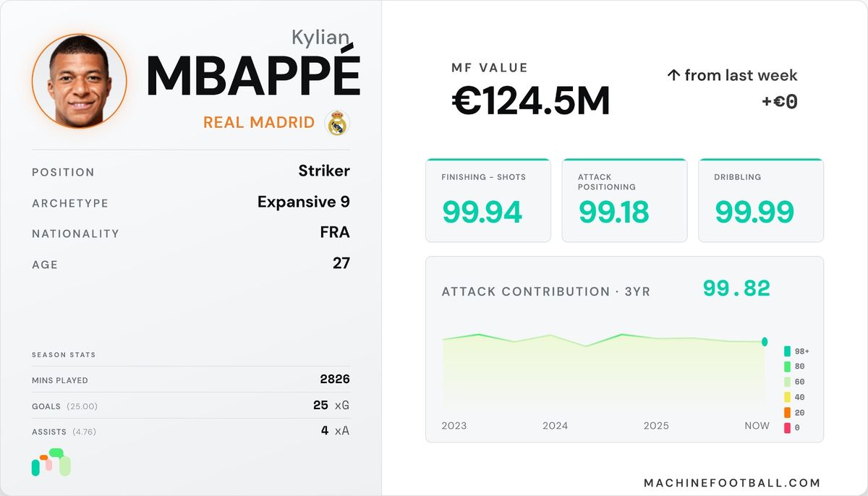The width and height of the screenshot is (868, 496).
Task: Click the REAL MADRID club name link
Action: pos(259,123)
